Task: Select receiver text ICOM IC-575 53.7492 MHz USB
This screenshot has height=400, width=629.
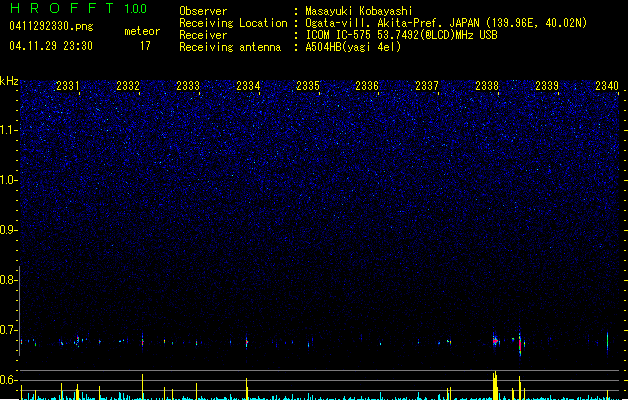Action: (x=402, y=35)
